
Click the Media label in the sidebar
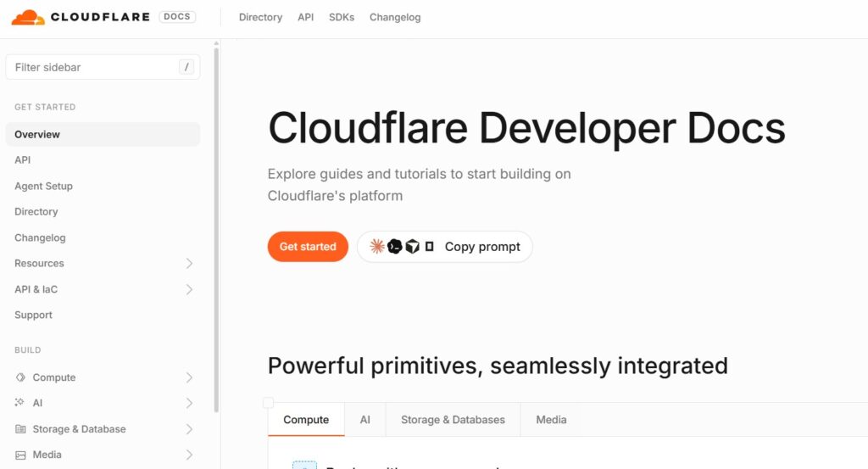click(x=47, y=455)
